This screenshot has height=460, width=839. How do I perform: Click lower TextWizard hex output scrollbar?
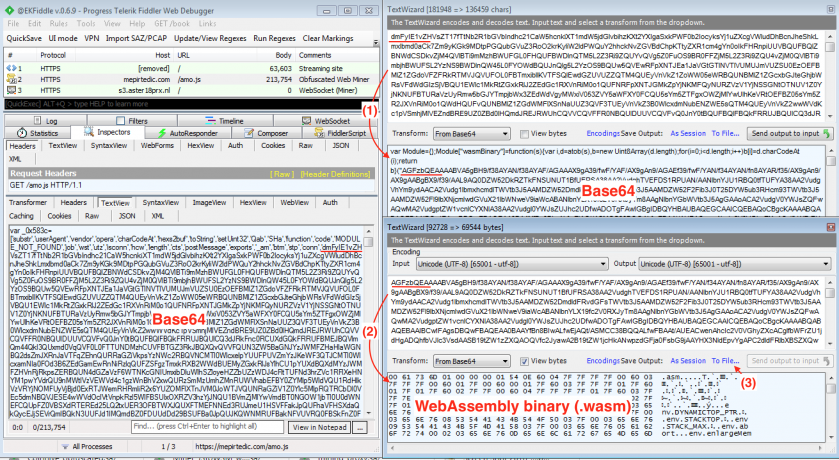coord(830,408)
